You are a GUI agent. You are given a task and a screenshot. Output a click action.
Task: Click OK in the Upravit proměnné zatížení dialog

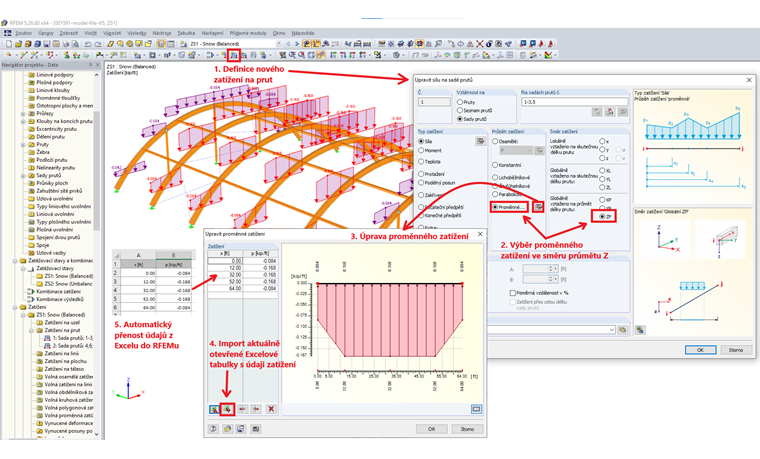point(431,429)
